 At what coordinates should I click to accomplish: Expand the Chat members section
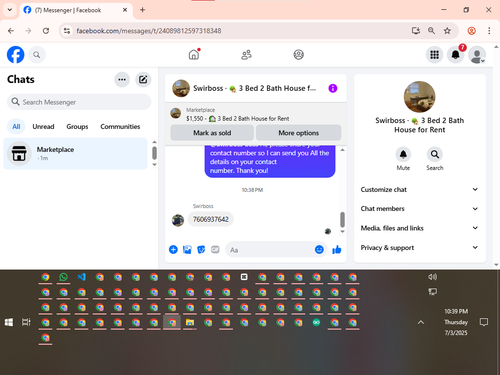click(x=419, y=209)
